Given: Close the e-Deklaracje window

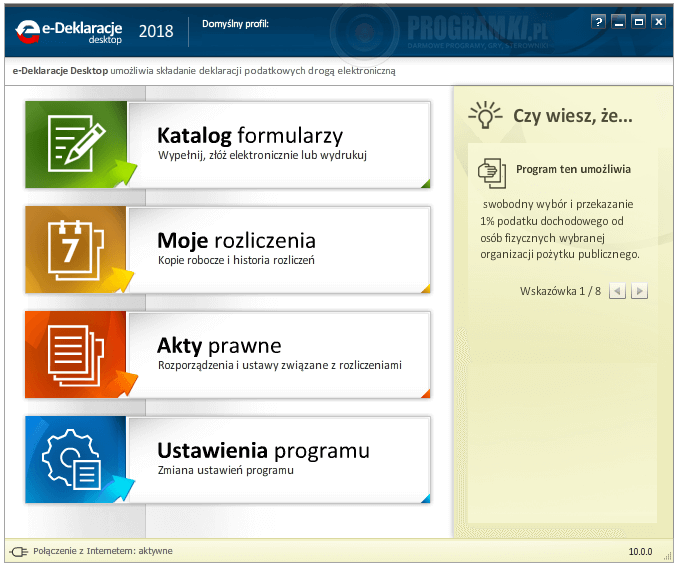Looking at the screenshot, I should pos(658,22).
